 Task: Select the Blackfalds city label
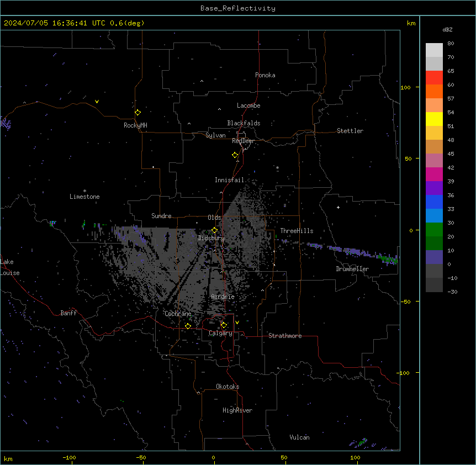(x=244, y=123)
